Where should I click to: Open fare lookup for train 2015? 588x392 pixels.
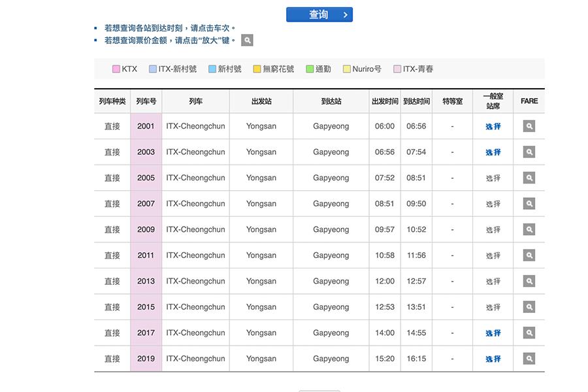tap(529, 307)
